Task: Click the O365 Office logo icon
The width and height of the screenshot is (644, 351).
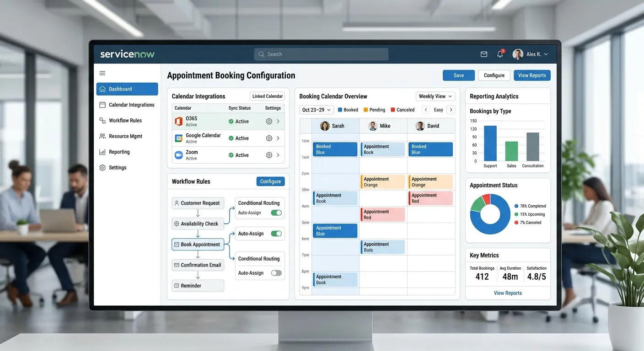Action: click(x=178, y=122)
